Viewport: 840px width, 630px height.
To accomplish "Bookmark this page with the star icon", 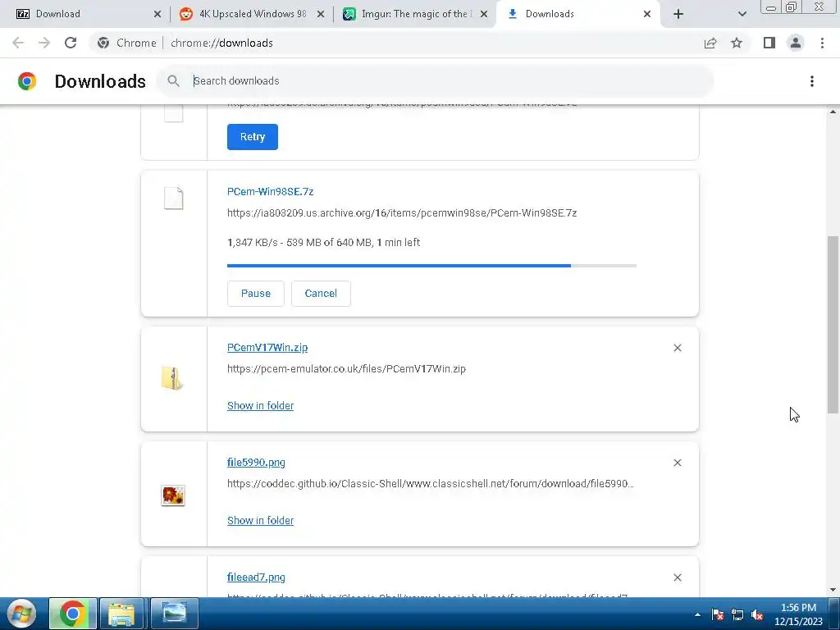I will click(x=737, y=43).
